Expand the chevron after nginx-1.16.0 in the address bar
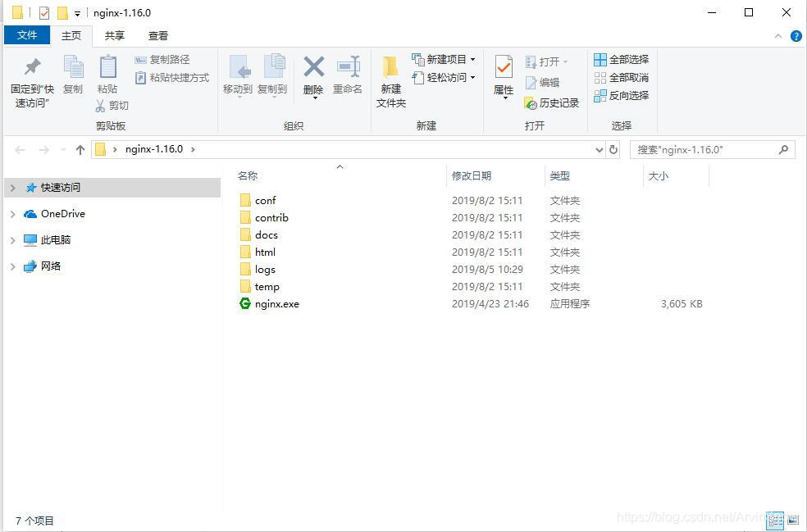807x532 pixels. 193,149
